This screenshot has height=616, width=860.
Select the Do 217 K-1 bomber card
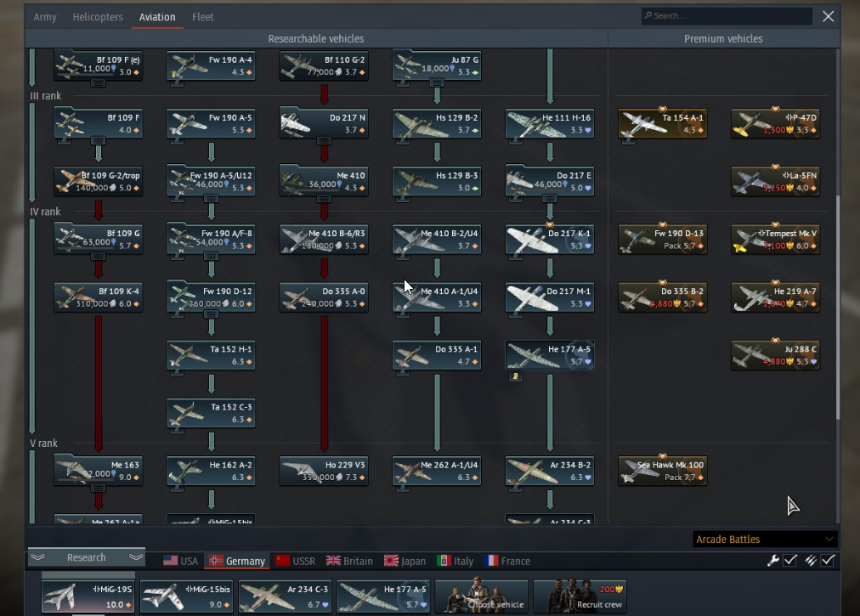tap(550, 239)
